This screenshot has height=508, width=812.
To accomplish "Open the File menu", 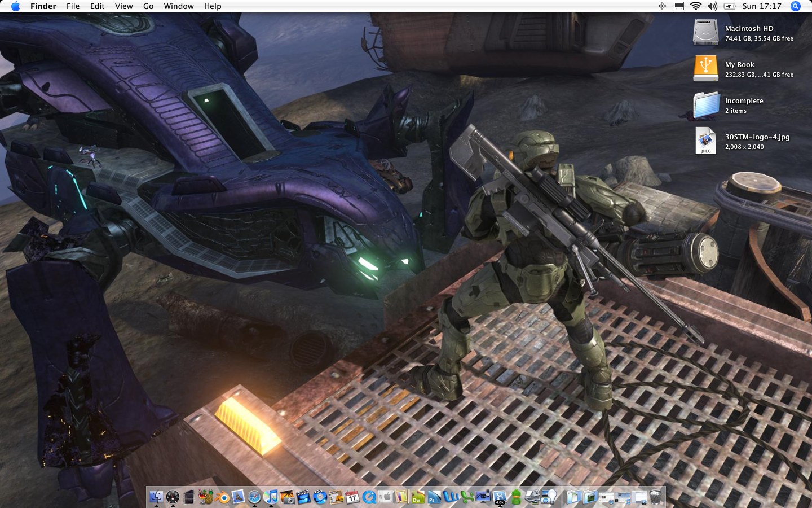I will tap(73, 6).
